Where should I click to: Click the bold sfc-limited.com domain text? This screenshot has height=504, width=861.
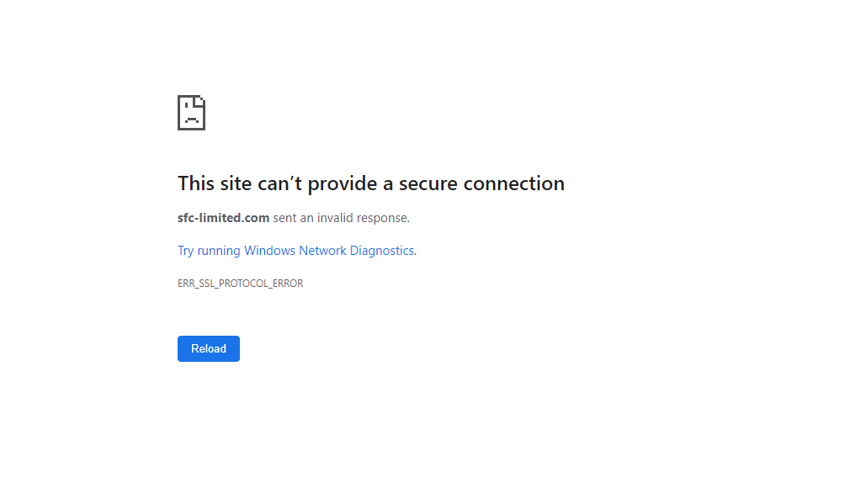pyautogui.click(x=224, y=218)
